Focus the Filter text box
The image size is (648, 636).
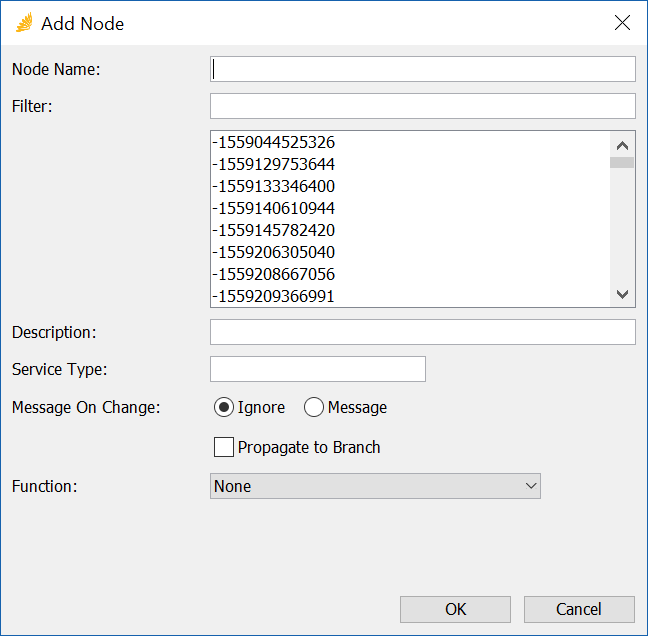coord(423,106)
